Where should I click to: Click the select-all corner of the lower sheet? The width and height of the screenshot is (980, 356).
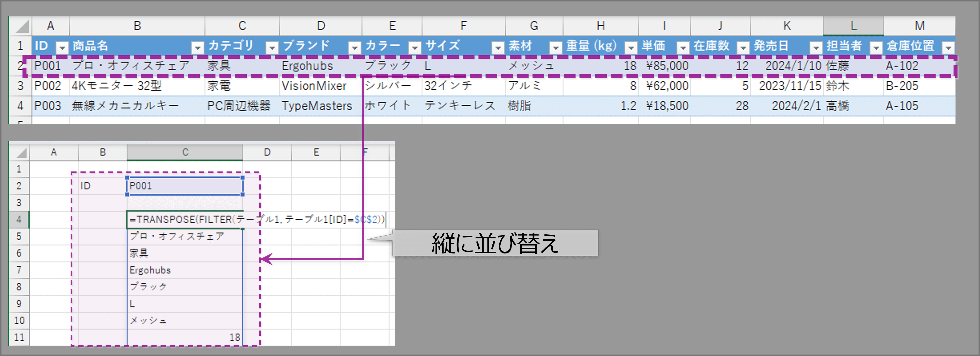20,153
